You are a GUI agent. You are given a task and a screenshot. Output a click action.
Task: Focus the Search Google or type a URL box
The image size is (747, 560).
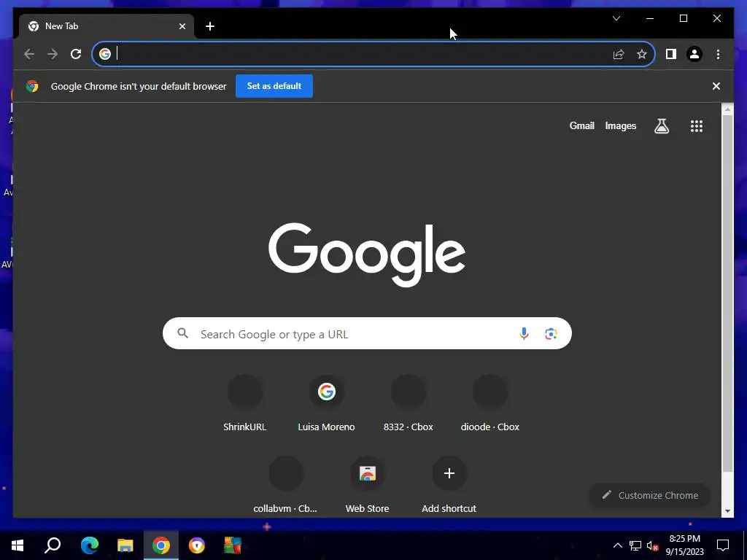click(x=367, y=333)
